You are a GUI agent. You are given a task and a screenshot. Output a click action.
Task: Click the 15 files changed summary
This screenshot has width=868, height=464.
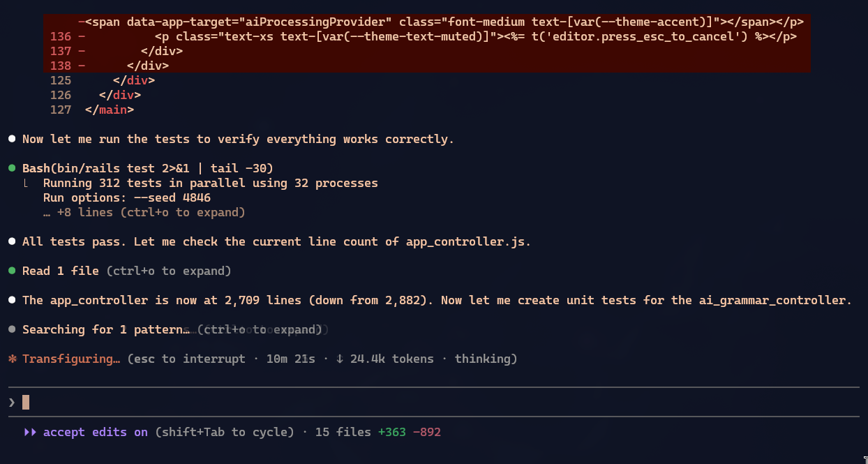click(343, 432)
